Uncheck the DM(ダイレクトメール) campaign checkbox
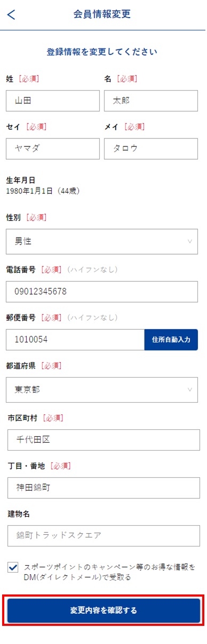 tap(13, 568)
